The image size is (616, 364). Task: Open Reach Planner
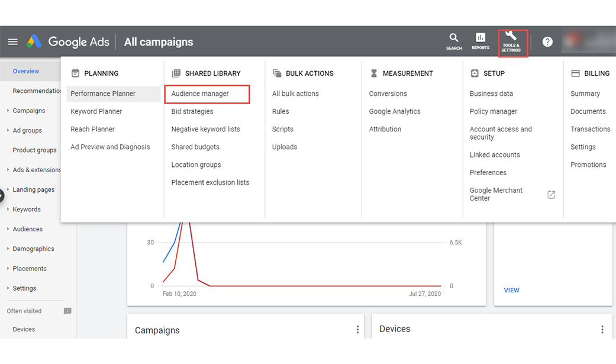(x=93, y=129)
